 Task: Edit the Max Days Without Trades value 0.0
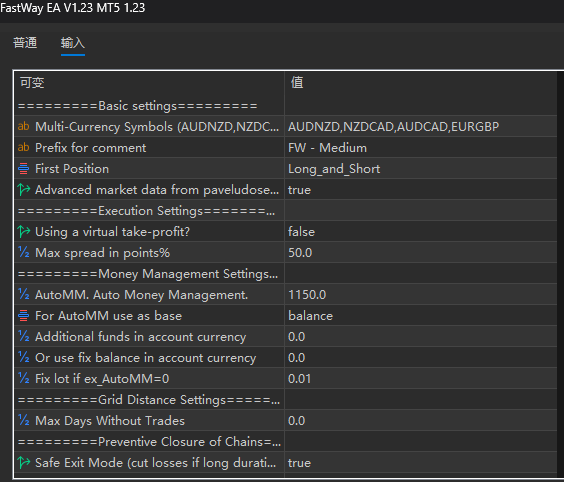point(421,420)
